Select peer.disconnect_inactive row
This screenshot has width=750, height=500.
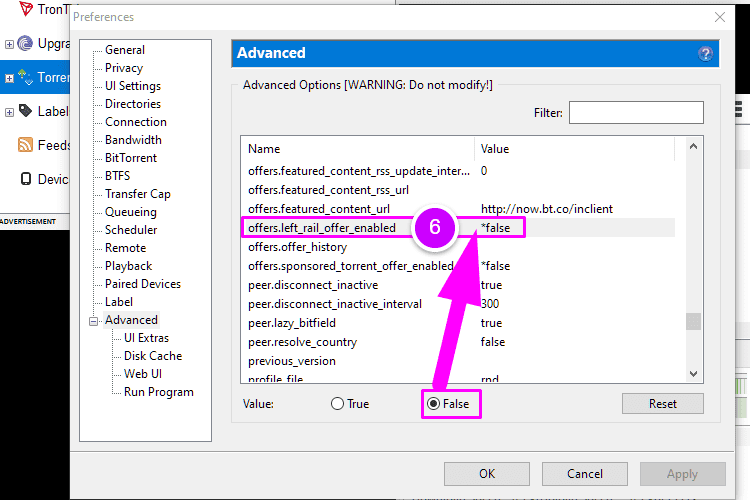click(458, 285)
